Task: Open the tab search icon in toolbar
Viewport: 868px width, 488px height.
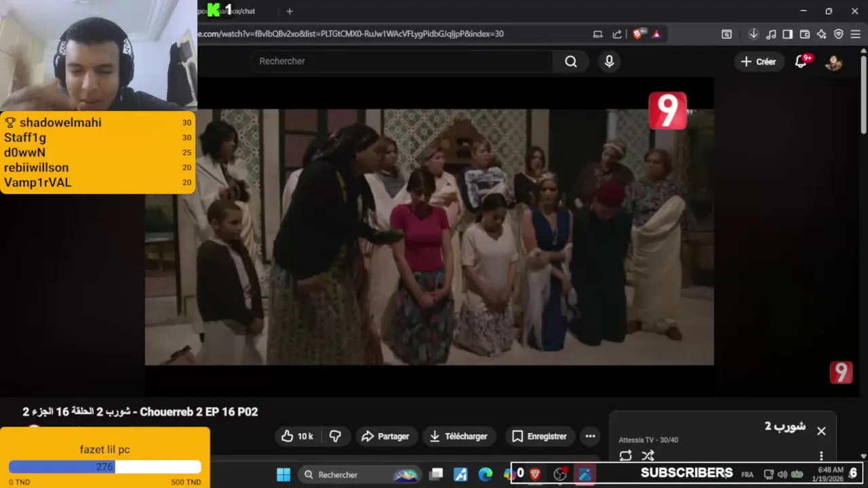Action: pyautogui.click(x=726, y=34)
